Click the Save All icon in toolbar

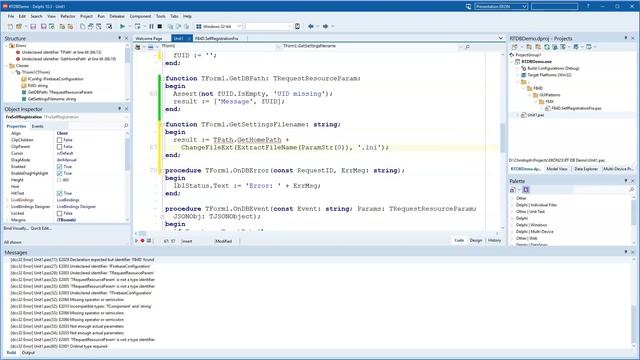(x=43, y=26)
